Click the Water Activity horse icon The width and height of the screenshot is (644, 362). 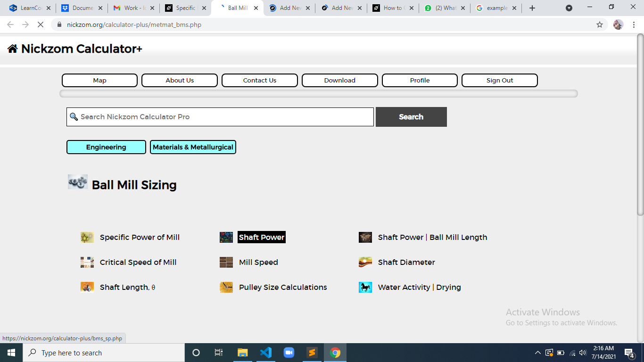365,287
